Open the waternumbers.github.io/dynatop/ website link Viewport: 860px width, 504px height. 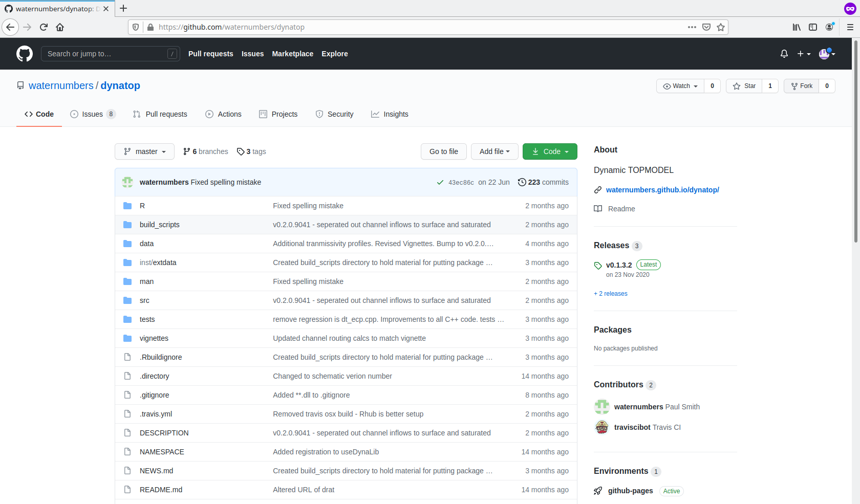pos(662,190)
